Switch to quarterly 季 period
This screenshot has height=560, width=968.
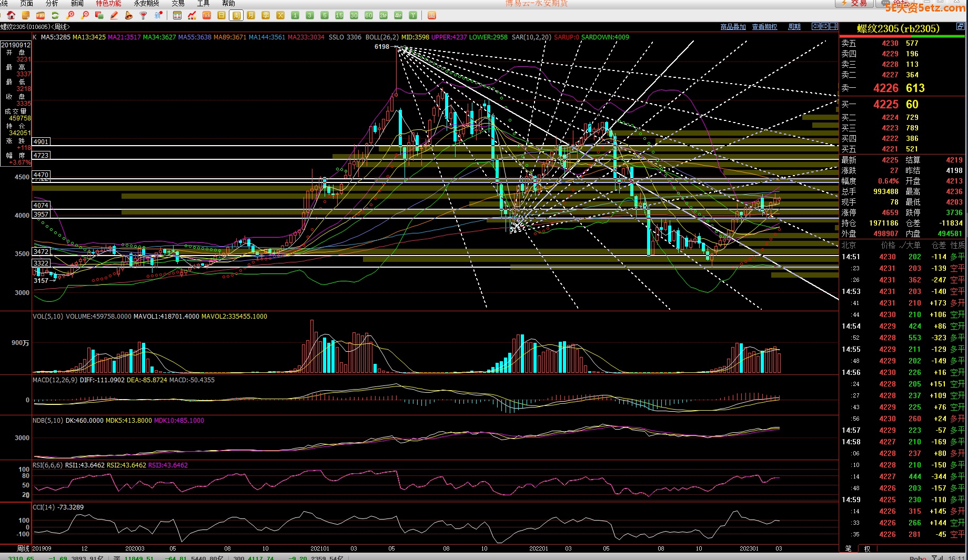pos(266,15)
